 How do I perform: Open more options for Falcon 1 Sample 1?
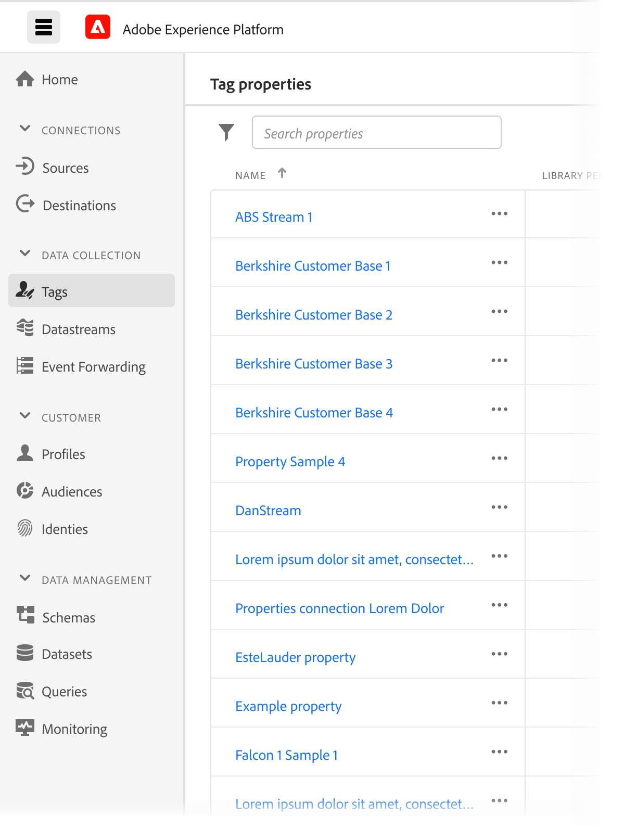point(499,752)
